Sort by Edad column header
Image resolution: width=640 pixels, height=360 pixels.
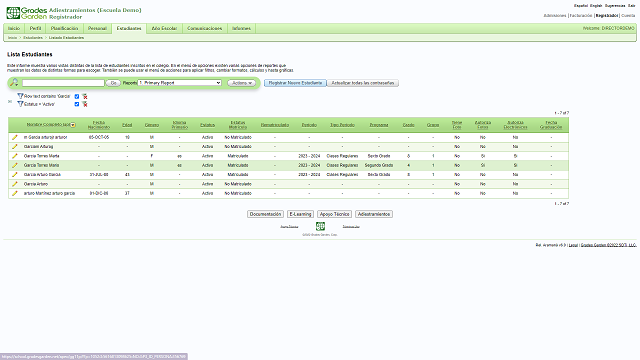click(127, 125)
